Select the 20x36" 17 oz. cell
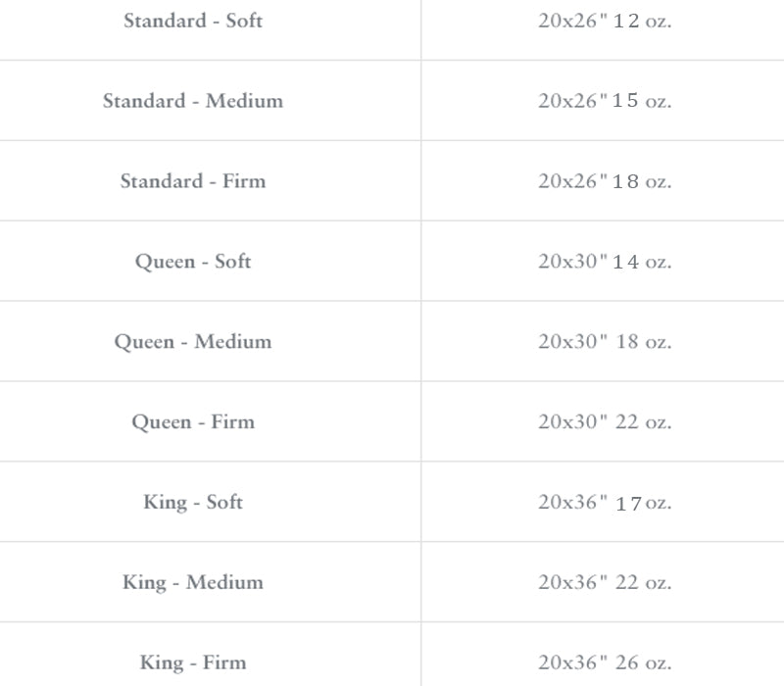The image size is (784, 686). point(605,503)
